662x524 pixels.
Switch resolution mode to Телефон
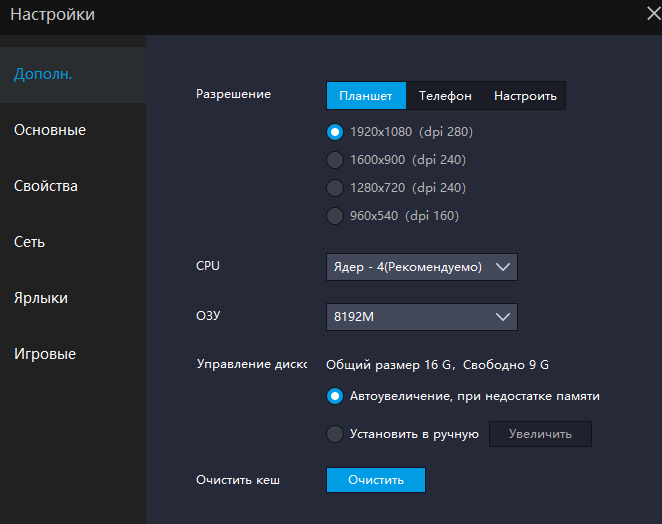coord(445,96)
